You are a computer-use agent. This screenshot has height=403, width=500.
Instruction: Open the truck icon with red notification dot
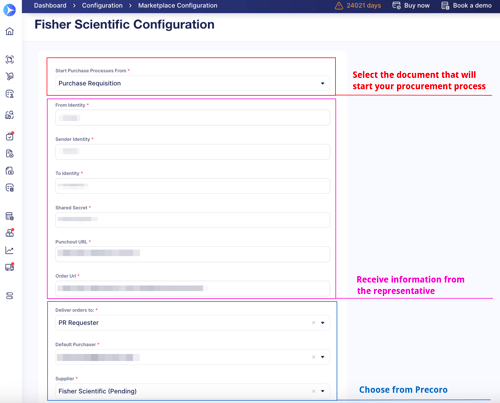[x=10, y=267]
